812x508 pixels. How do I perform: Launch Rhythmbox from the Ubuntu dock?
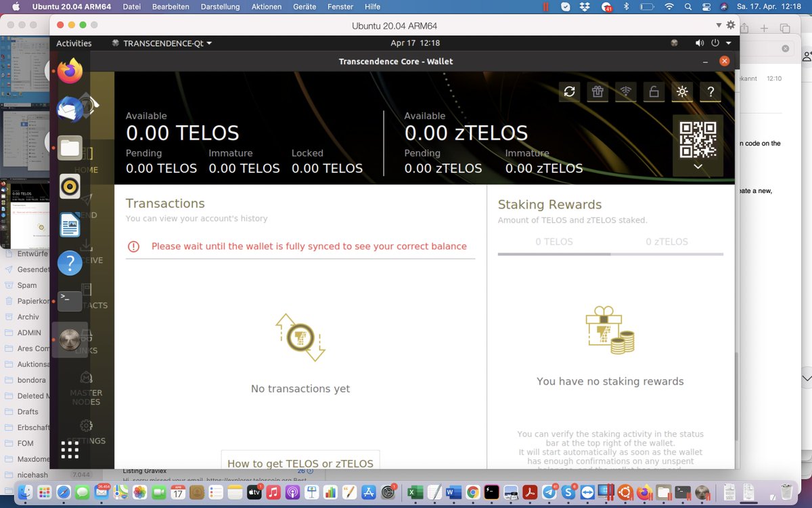pyautogui.click(x=70, y=186)
